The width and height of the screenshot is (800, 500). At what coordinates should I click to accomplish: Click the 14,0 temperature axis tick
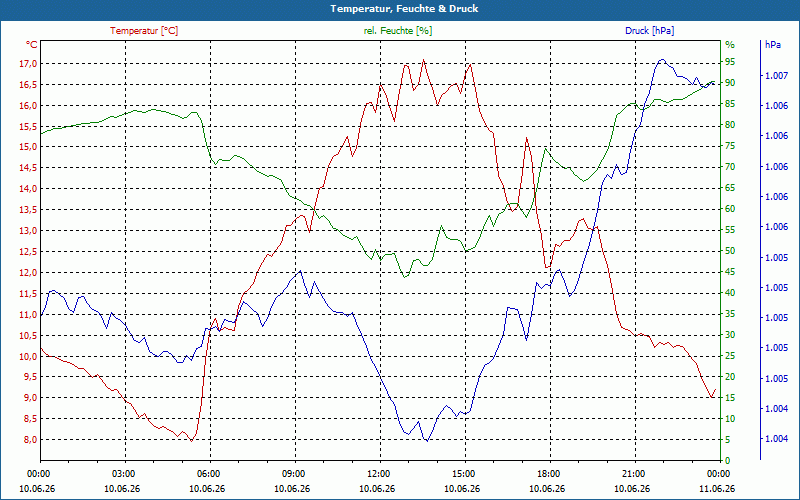tap(29, 189)
